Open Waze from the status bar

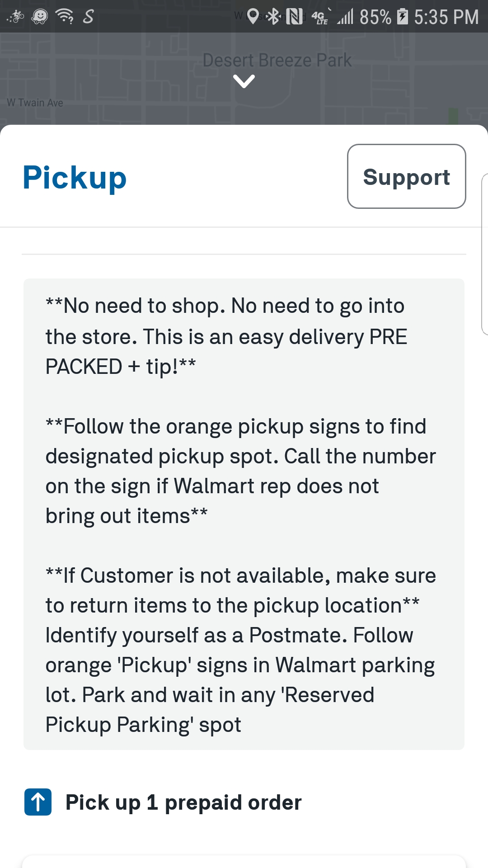point(39,17)
